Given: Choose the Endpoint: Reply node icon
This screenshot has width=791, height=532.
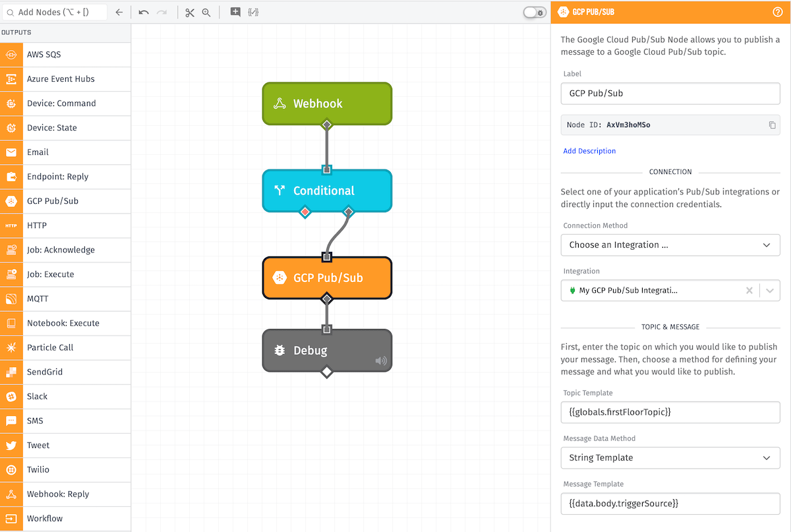Looking at the screenshot, I should point(11,177).
